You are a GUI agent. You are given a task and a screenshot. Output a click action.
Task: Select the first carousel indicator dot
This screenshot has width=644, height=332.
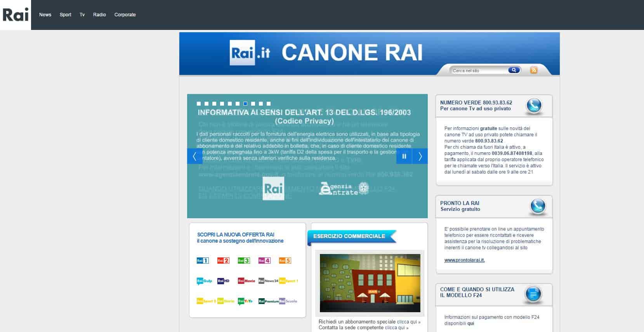point(199,104)
